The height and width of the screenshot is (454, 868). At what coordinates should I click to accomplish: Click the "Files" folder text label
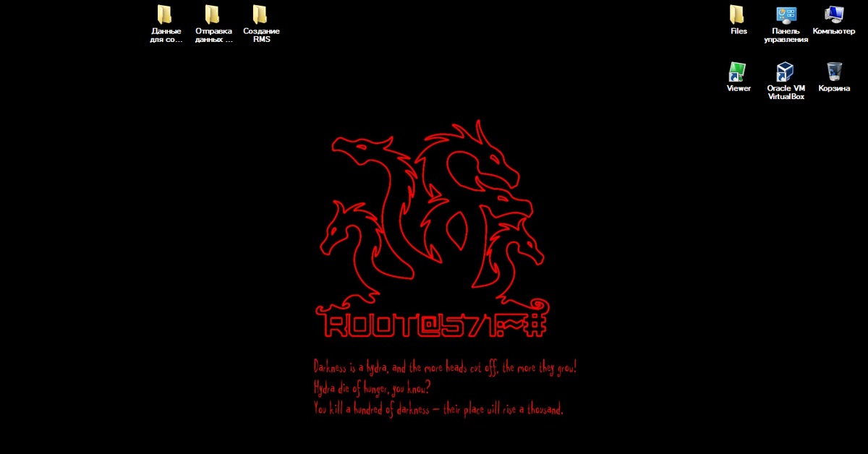point(739,31)
